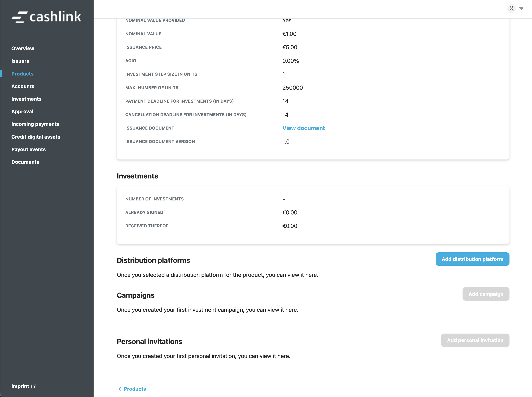Open the Overview menu item
532x397 pixels.
point(23,48)
